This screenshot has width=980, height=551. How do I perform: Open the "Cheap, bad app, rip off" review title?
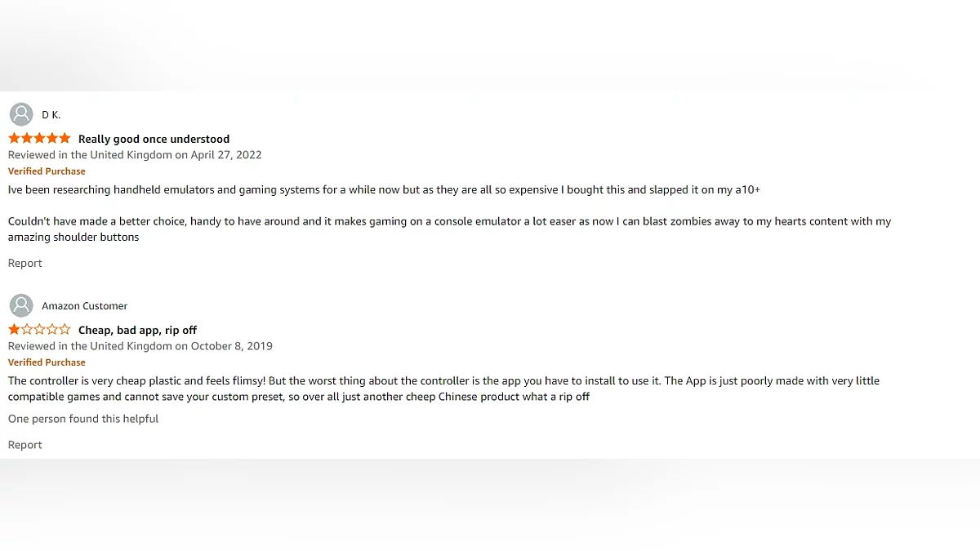137,330
